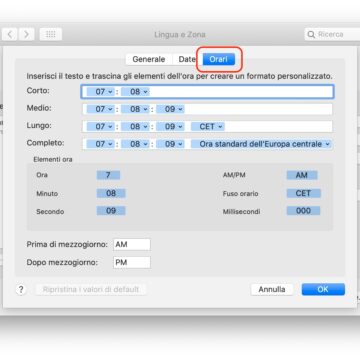Click inside the Corto format field
This screenshot has width=360, height=360.
pos(207,92)
